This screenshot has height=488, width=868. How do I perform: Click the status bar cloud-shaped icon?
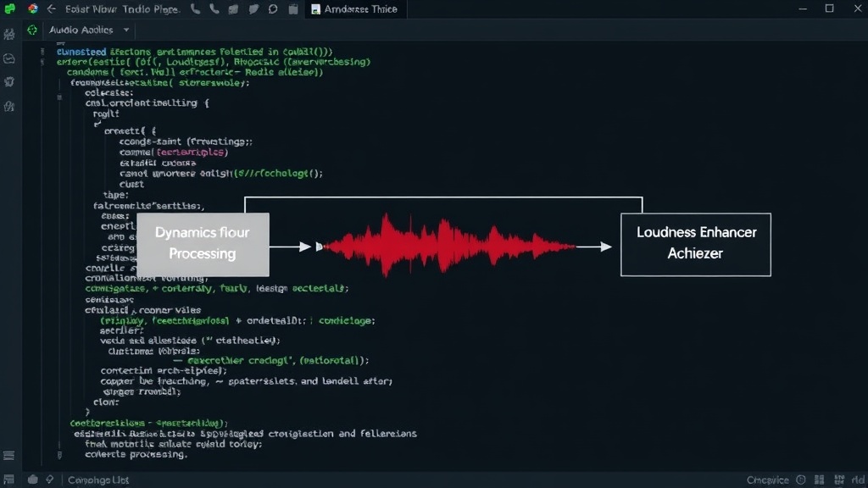tap(33, 480)
